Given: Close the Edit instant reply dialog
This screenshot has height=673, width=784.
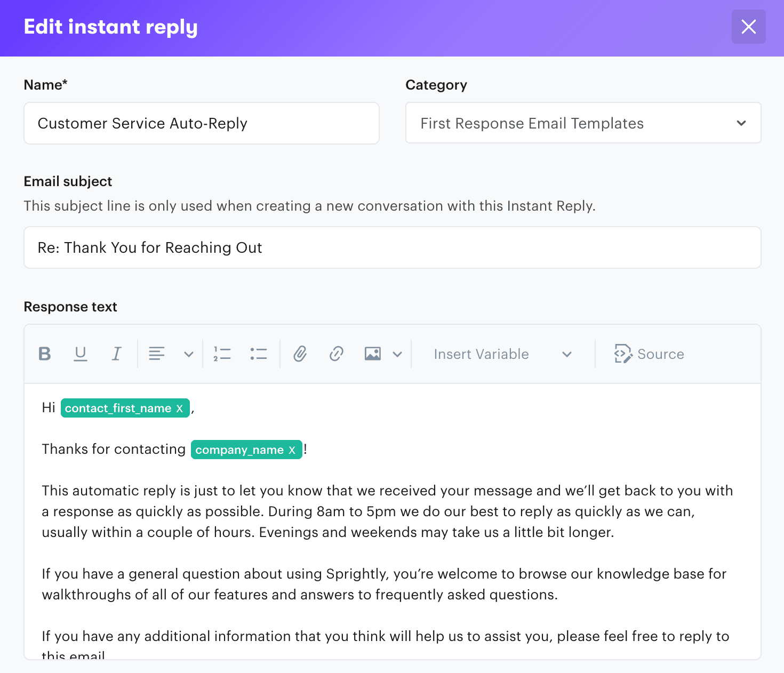Looking at the screenshot, I should coord(748,27).
